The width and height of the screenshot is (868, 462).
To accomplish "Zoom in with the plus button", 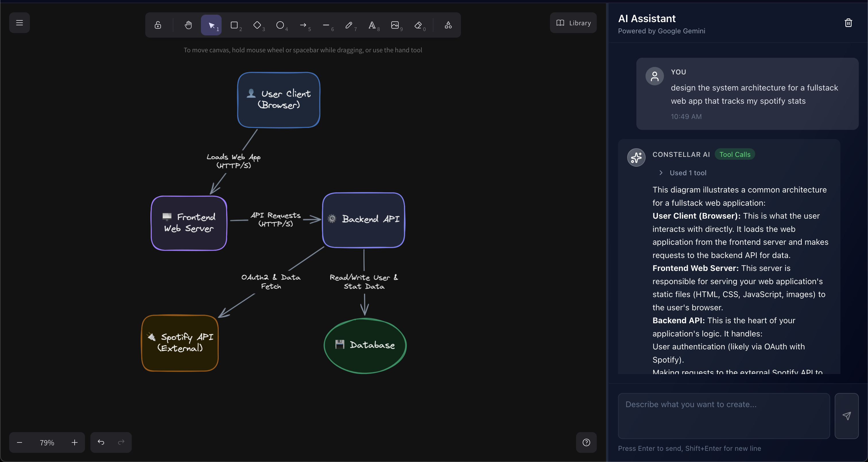I will (x=74, y=442).
